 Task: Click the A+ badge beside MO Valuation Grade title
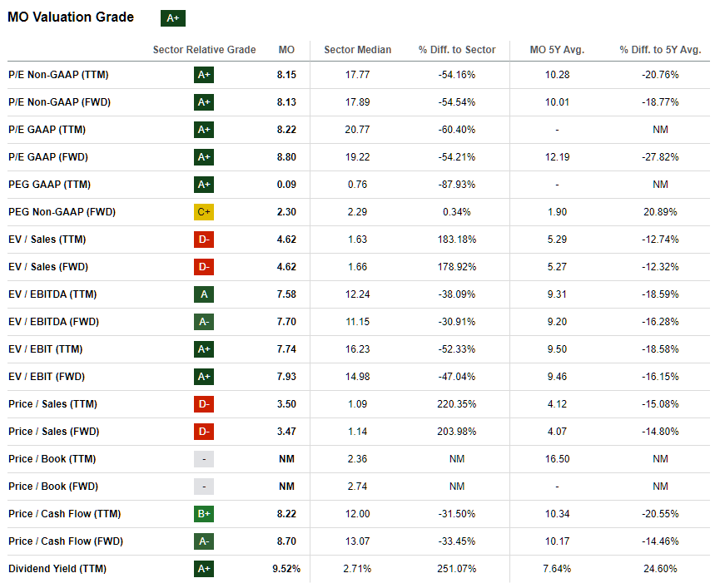coord(173,18)
